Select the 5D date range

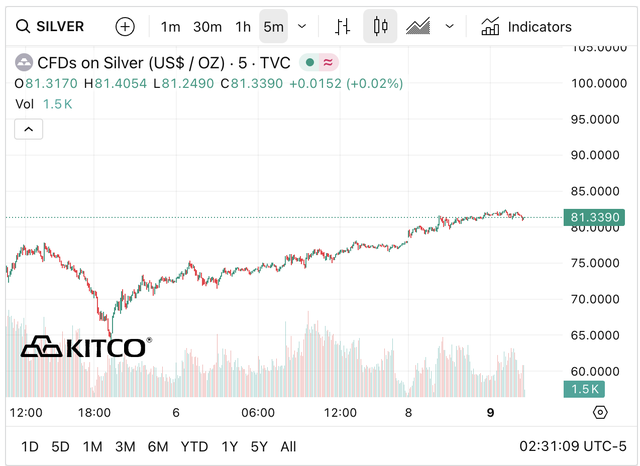pyautogui.click(x=61, y=446)
